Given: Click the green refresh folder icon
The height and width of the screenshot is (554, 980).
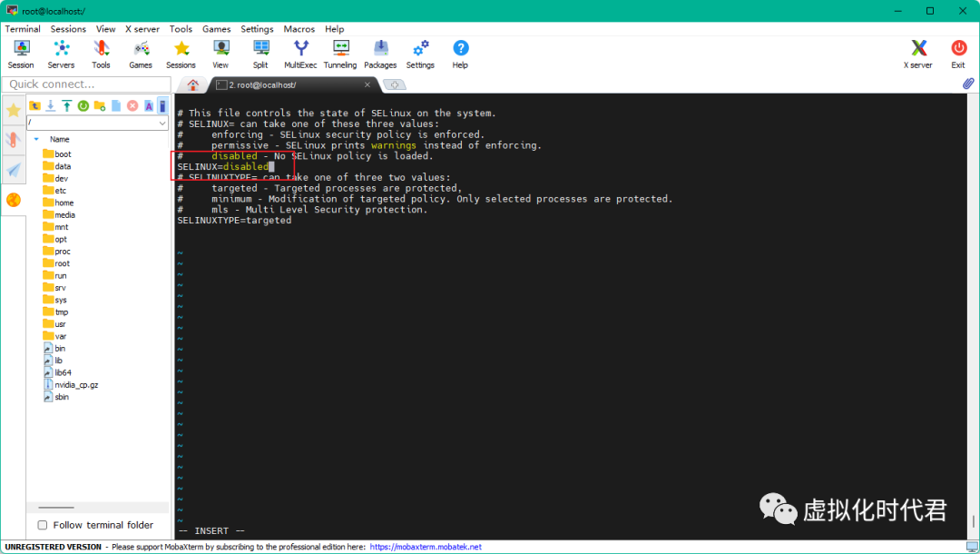Looking at the screenshot, I should 83,106.
